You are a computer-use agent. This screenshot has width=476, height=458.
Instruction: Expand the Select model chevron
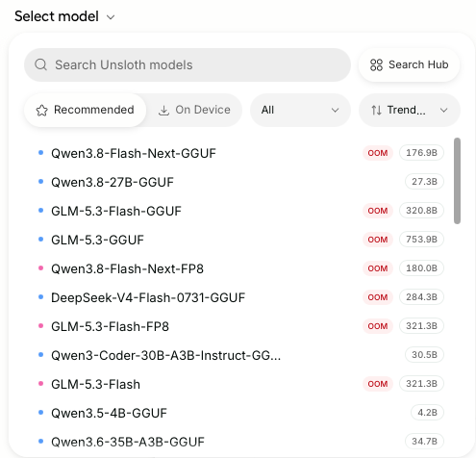pos(111,17)
